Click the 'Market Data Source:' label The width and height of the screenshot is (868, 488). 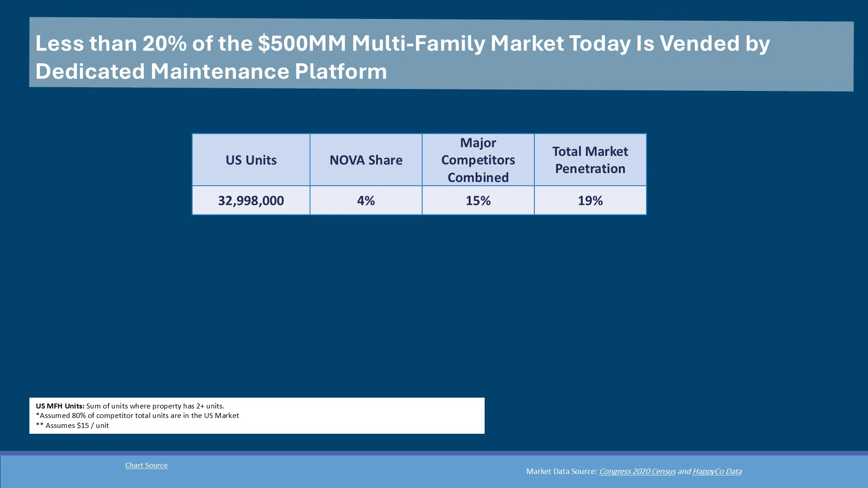click(561, 471)
